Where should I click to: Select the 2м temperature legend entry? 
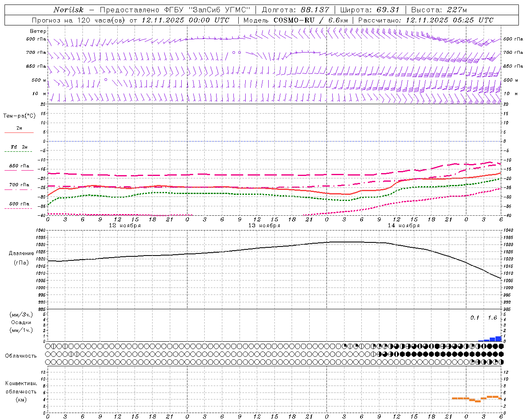point(19,128)
